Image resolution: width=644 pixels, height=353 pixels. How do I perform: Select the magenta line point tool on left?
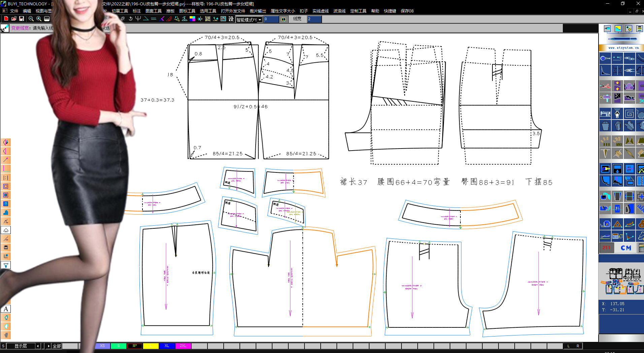tap(6, 160)
